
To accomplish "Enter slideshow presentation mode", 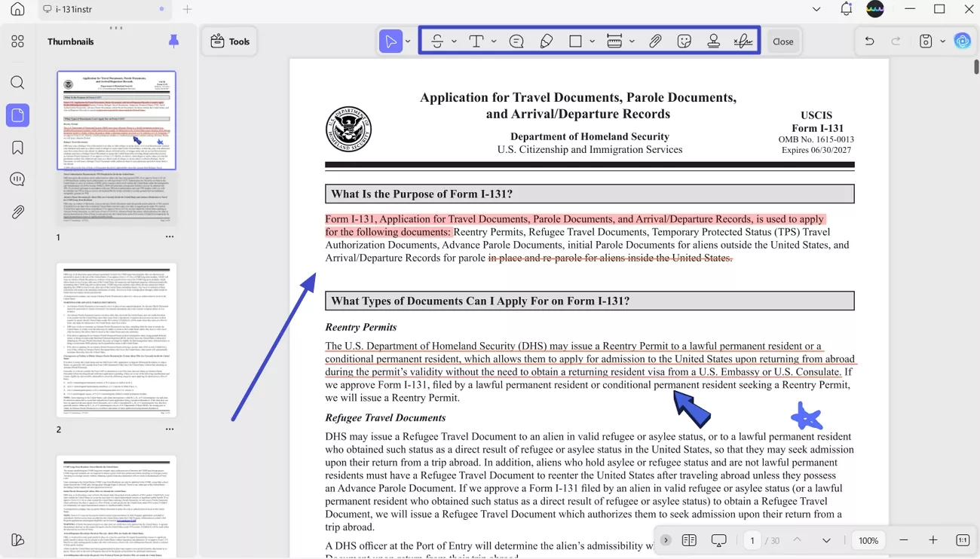I will click(x=718, y=540).
